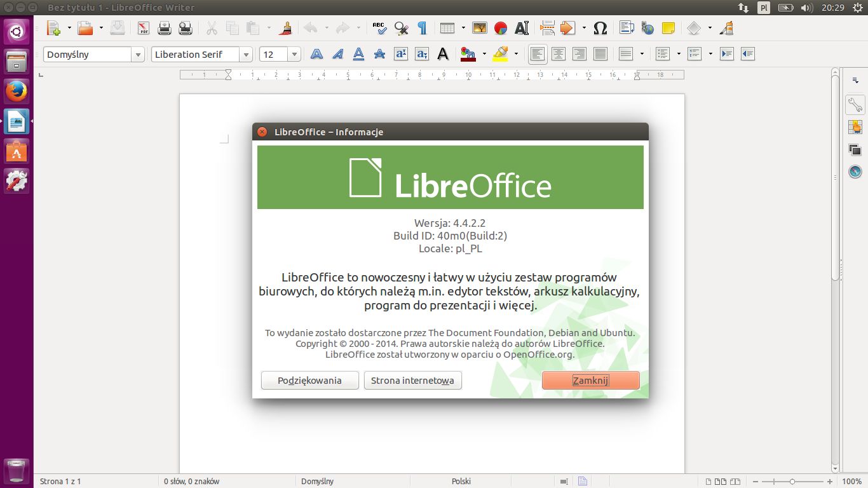This screenshot has height=488, width=868.
Task: Click the Podziękowania button
Action: [310, 381]
